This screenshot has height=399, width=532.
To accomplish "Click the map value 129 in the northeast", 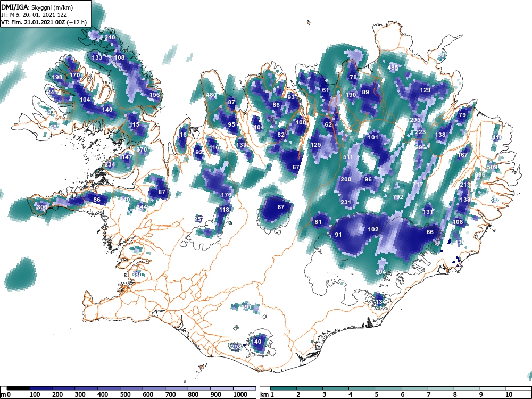I will click(x=426, y=90).
